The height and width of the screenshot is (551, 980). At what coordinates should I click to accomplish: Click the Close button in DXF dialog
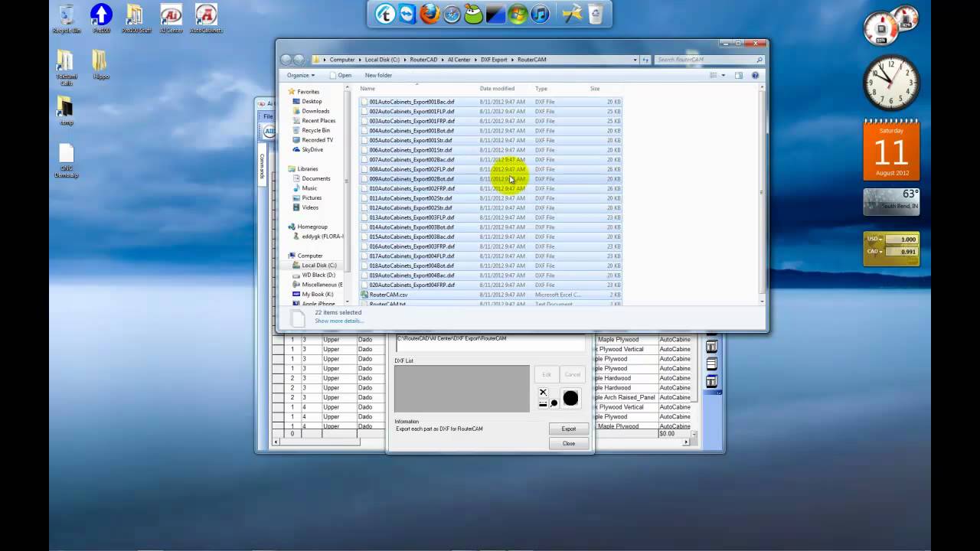[x=568, y=443]
